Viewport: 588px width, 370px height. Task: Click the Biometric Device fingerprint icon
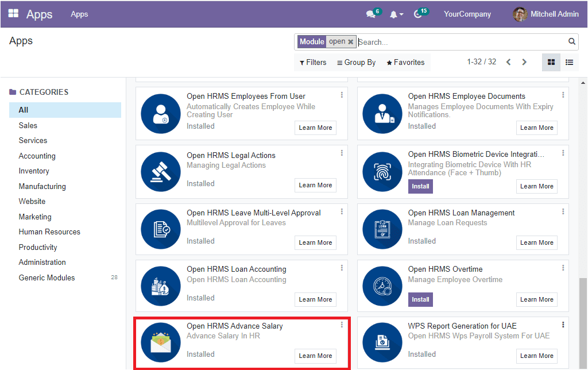pyautogui.click(x=382, y=171)
